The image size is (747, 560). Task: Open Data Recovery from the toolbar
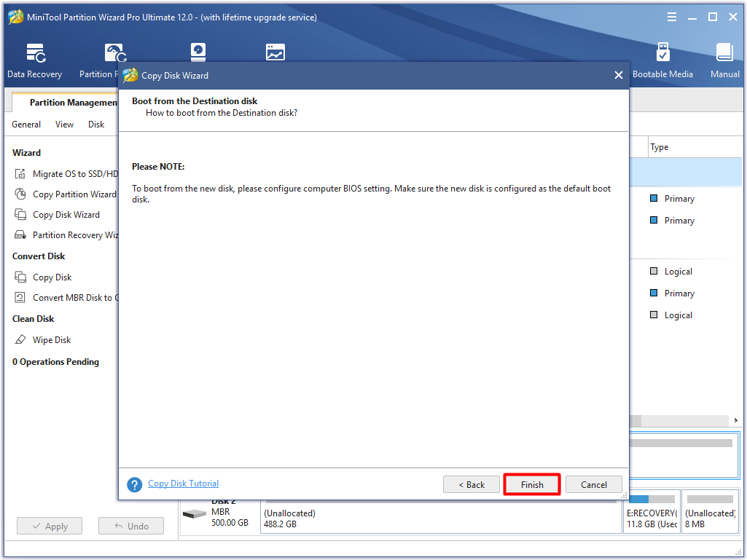(35, 61)
